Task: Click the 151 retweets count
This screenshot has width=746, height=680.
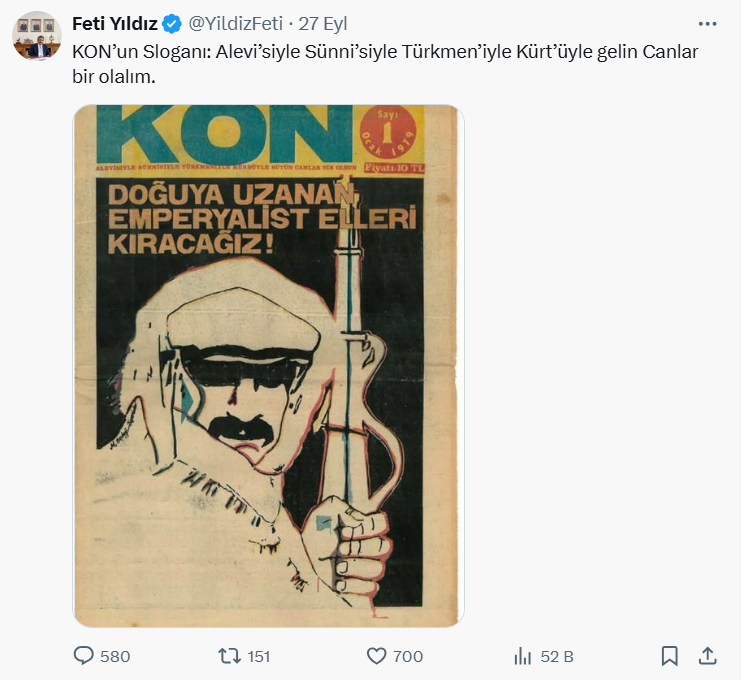Action: pyautogui.click(x=258, y=656)
